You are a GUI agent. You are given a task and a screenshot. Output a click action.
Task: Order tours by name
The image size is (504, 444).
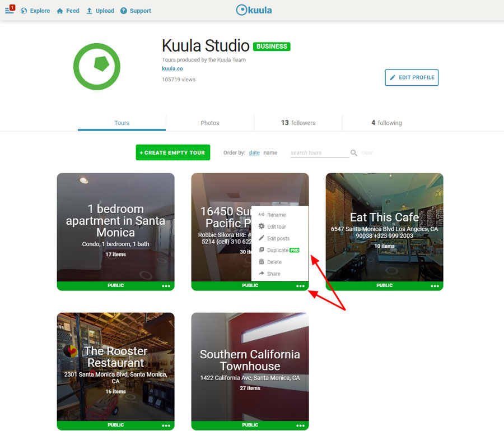[270, 152]
